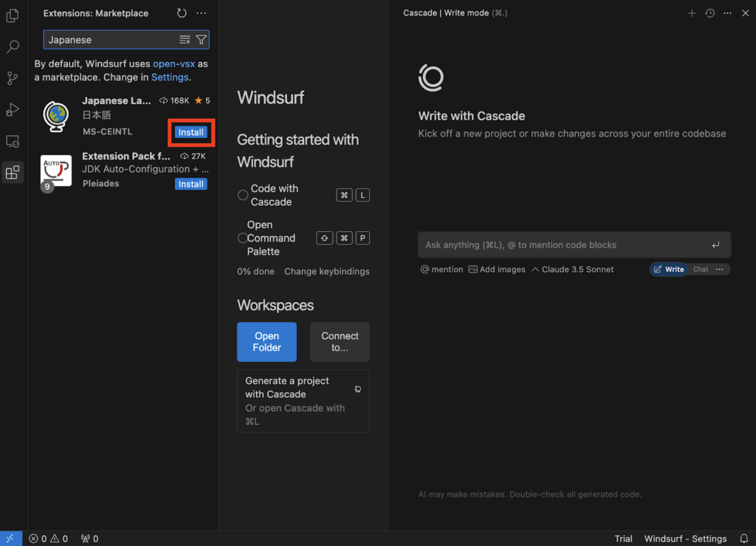
Task: Open notifications bell in status bar
Action: [x=744, y=539]
